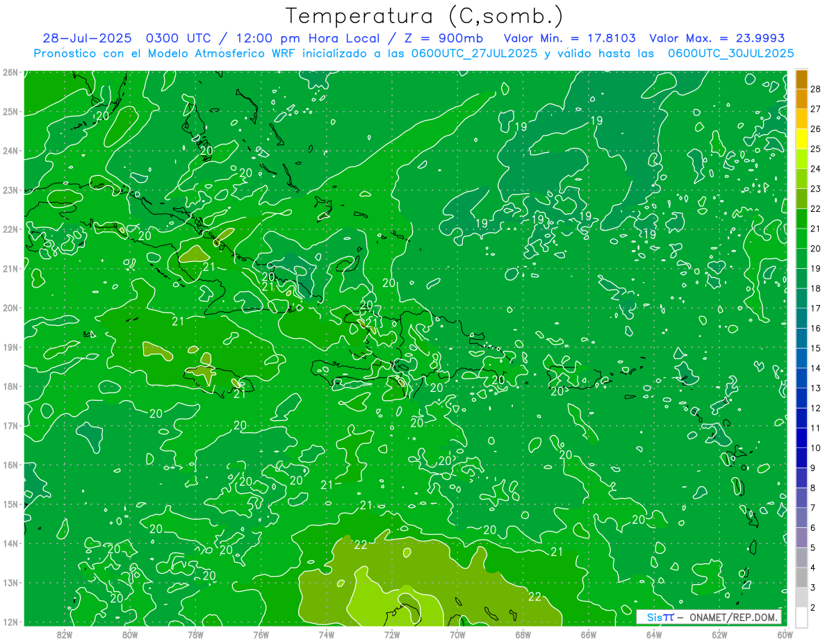Click legend value '14'
Image resolution: width=834 pixels, height=644 pixels.
(815, 368)
